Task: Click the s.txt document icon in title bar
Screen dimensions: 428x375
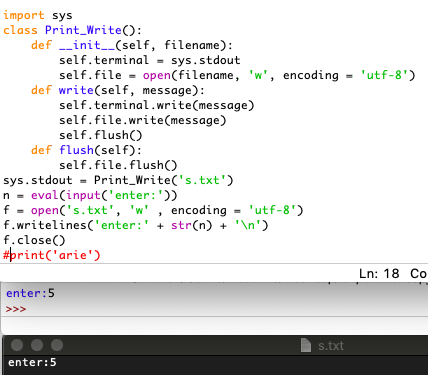Action: [x=306, y=345]
